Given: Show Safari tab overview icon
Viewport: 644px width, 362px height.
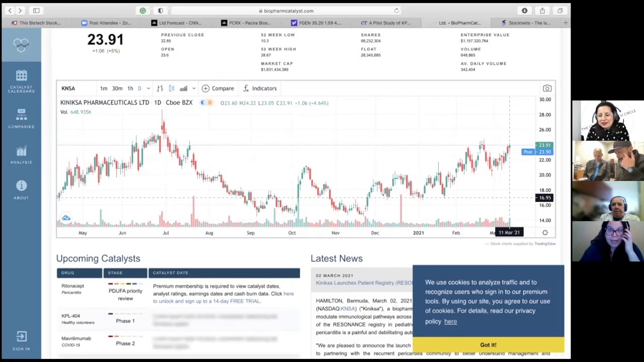Looking at the screenshot, I should point(560,11).
